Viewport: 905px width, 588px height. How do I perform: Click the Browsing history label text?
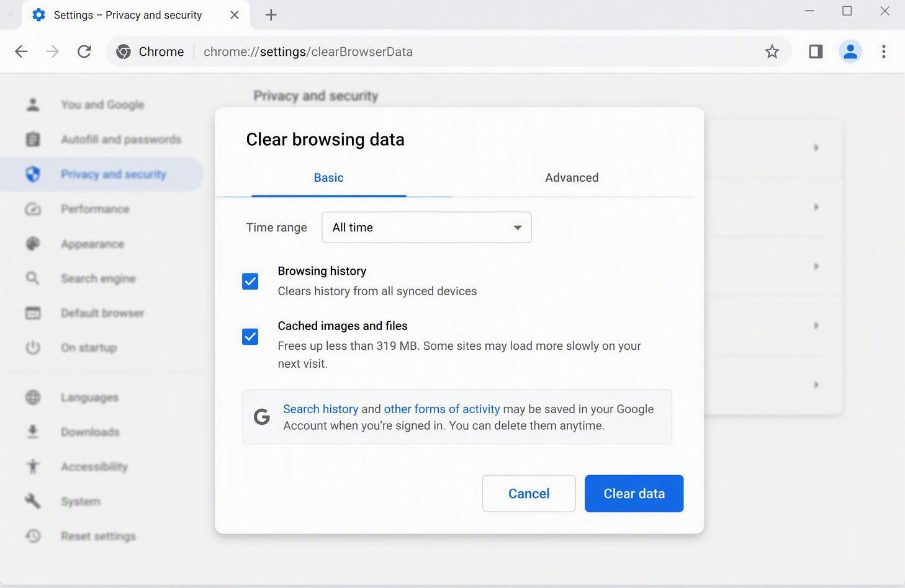[x=322, y=271]
